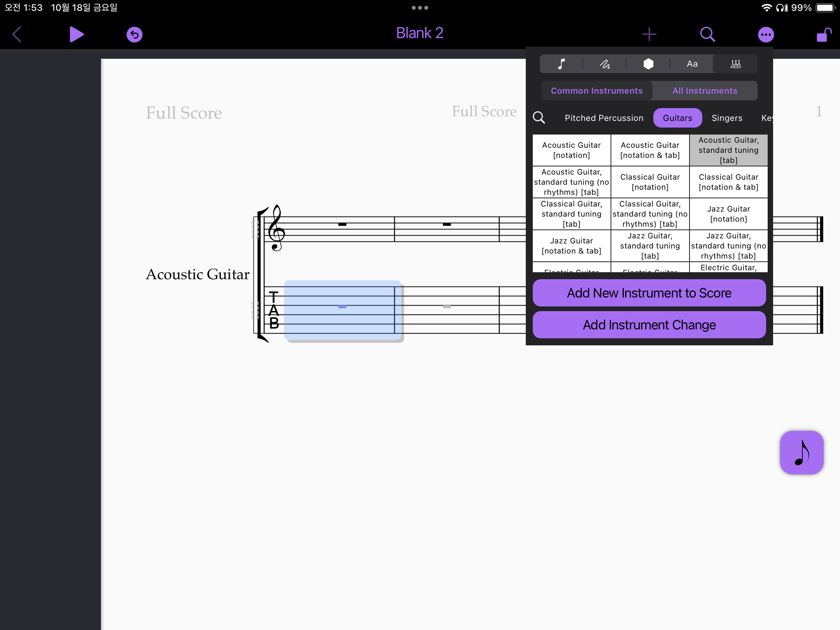840x630 pixels.
Task: Undo the last action
Action: point(134,35)
